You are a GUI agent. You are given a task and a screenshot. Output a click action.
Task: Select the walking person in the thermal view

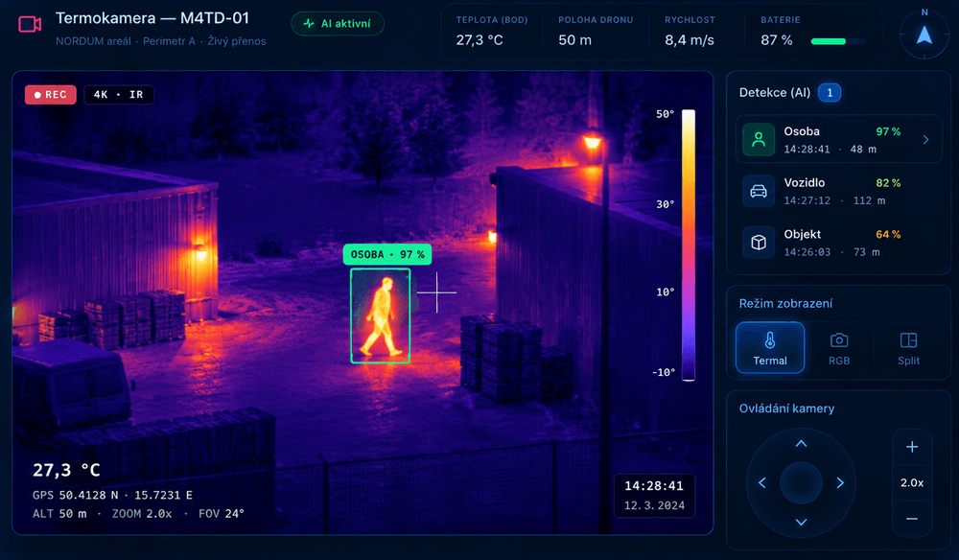[x=381, y=316]
